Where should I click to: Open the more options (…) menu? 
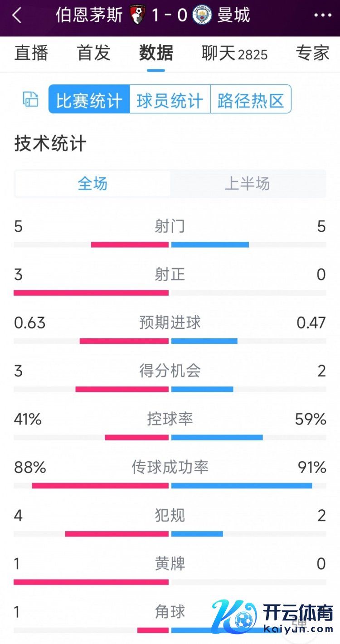pyautogui.click(x=322, y=15)
